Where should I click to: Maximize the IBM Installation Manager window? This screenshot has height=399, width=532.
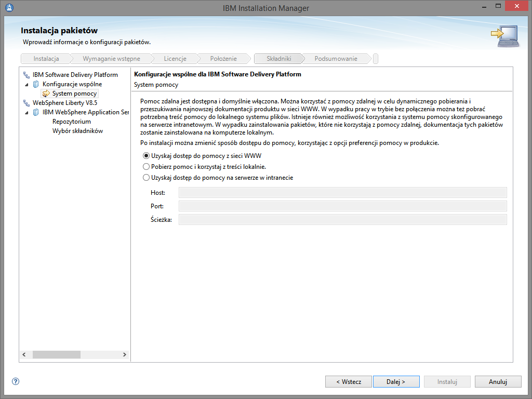point(498,6)
